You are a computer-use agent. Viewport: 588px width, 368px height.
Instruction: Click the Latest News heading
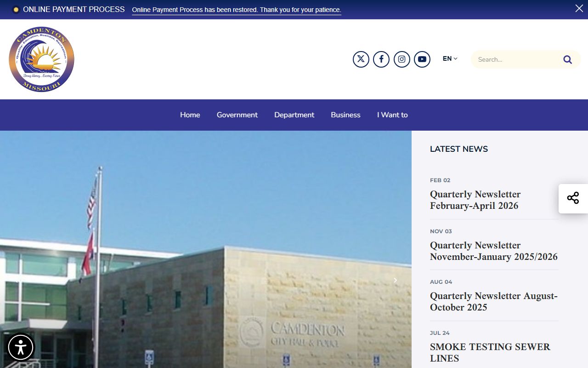pyautogui.click(x=459, y=149)
